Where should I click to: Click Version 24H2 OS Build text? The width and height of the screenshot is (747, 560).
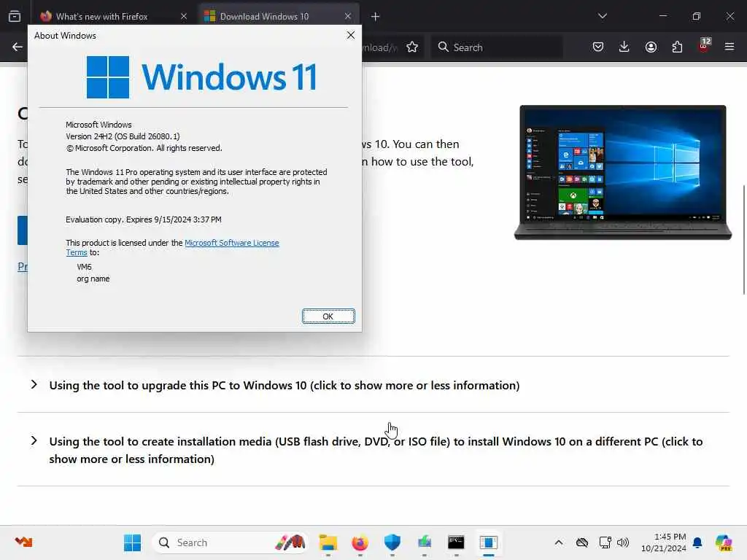pos(123,136)
